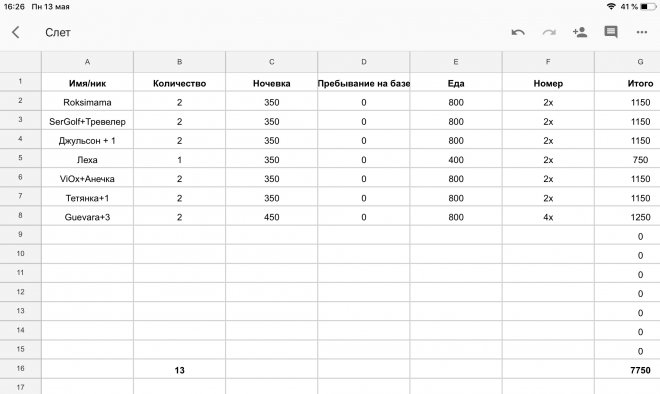Open the three-dot more options menu
This screenshot has height=394, width=660.
tap(641, 32)
